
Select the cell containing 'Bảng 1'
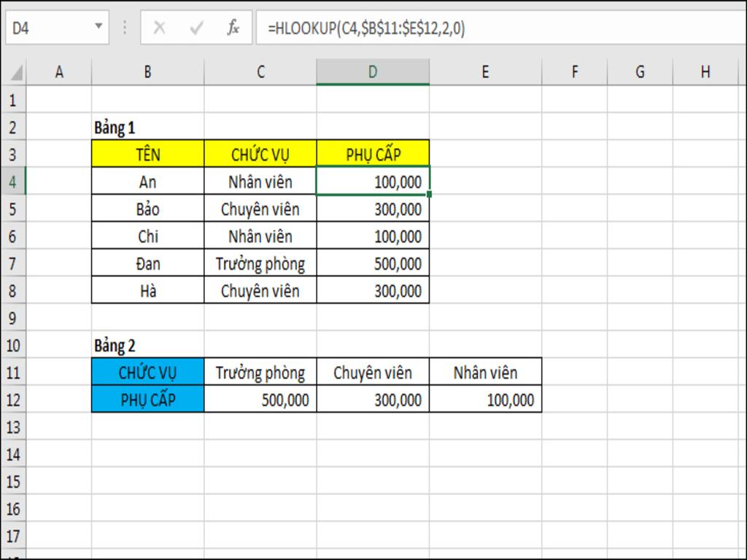(148, 125)
